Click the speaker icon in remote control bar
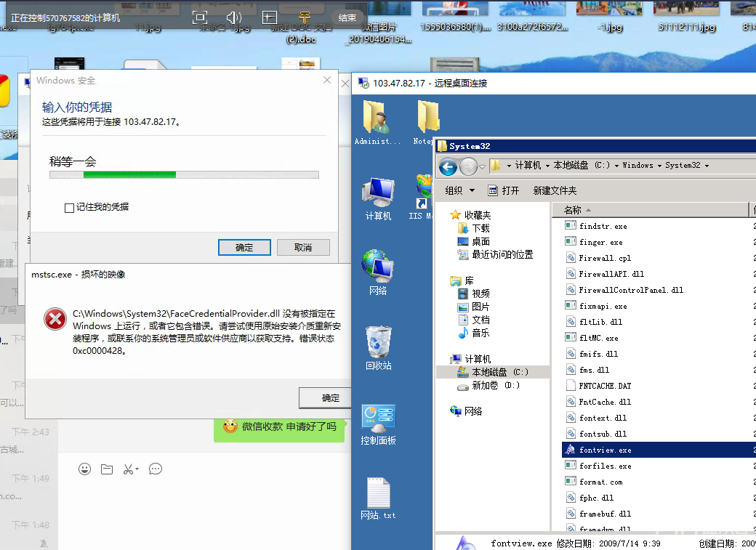 [234, 18]
